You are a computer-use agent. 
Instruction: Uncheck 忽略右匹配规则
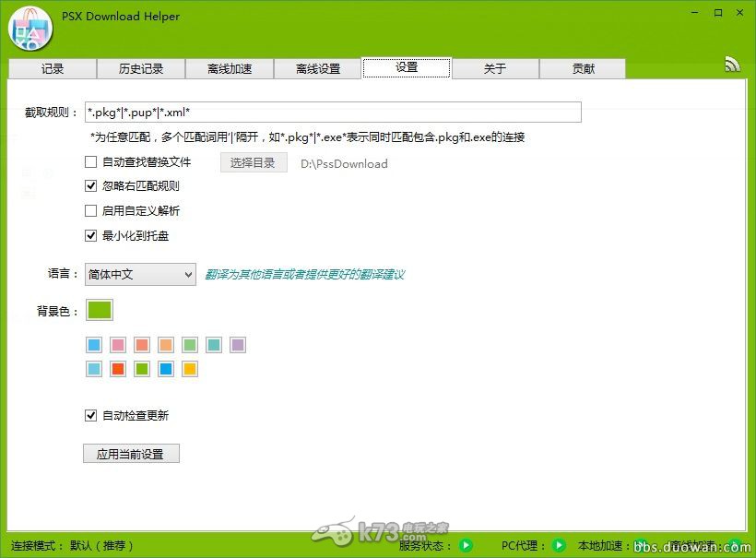pyautogui.click(x=90, y=185)
